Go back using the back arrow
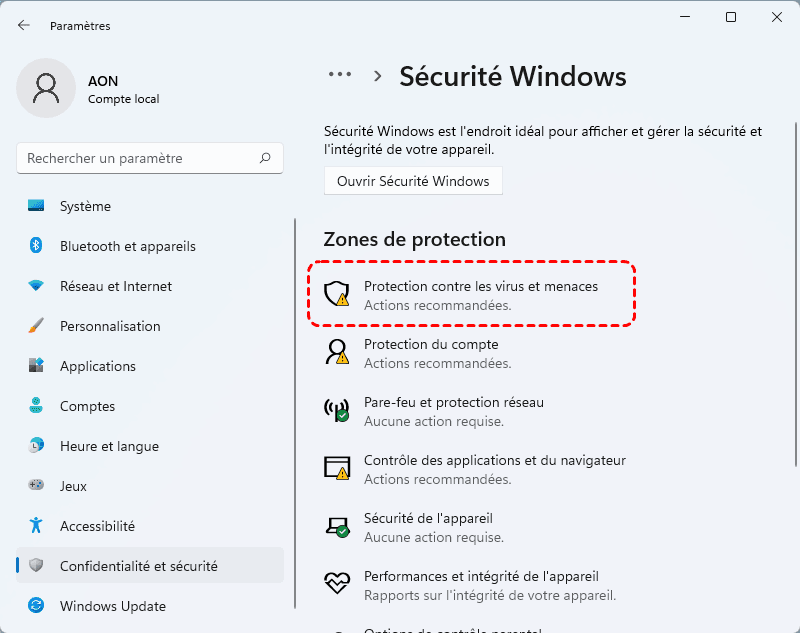Viewport: 800px width, 633px height. 24,25
